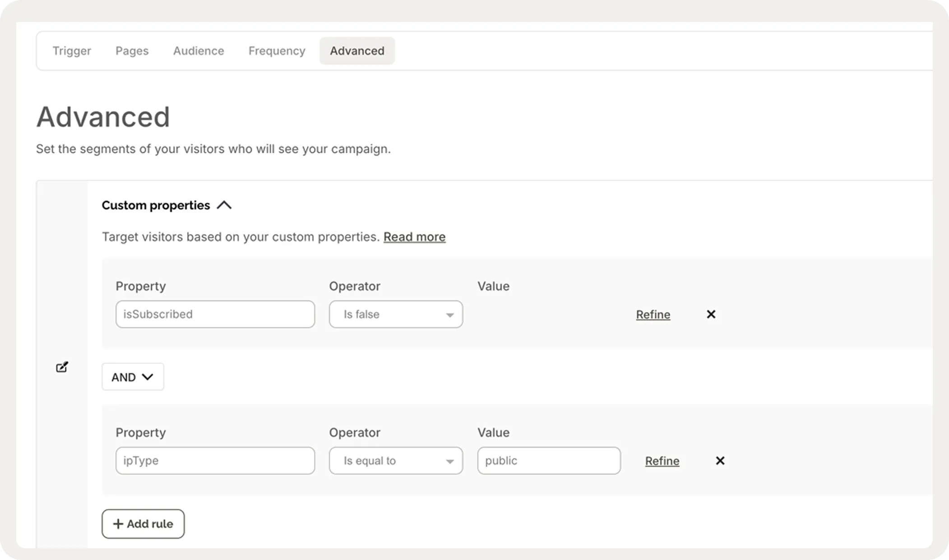Focus the isSubscribed property field
This screenshot has width=949, height=560.
tap(215, 314)
